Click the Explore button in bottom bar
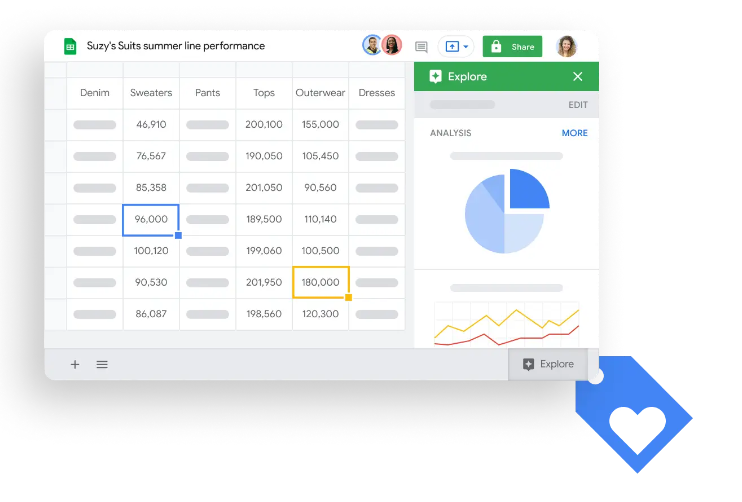 [548, 364]
